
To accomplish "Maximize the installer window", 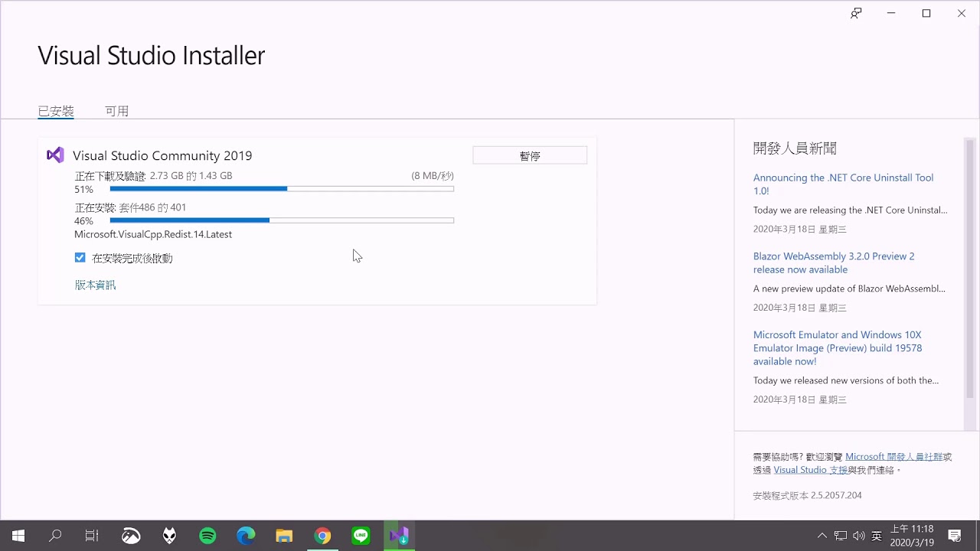I will (926, 14).
